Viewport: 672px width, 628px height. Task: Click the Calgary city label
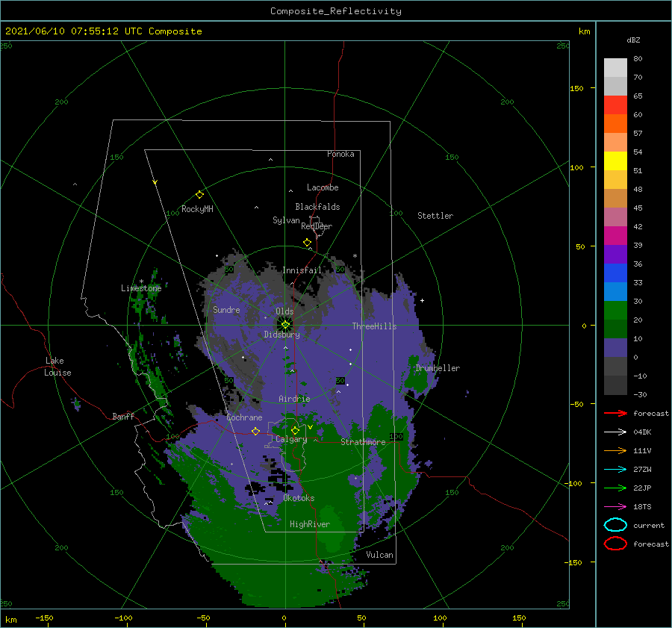pyautogui.click(x=291, y=439)
